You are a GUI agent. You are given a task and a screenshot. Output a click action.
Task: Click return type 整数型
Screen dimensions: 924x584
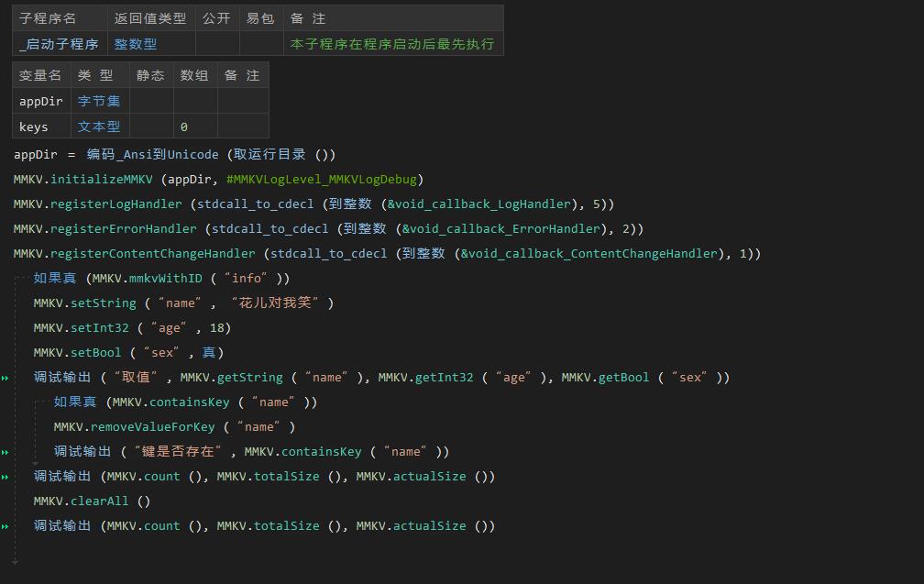coord(136,44)
